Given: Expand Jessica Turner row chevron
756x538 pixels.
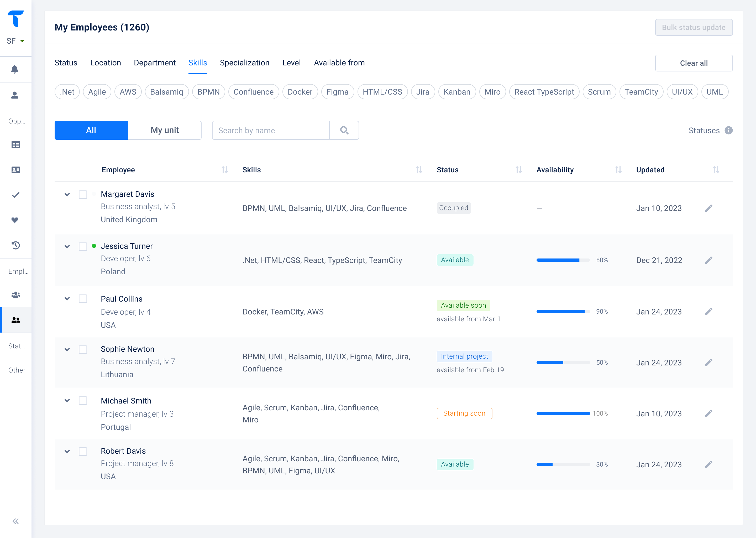Looking at the screenshot, I should coord(67,246).
